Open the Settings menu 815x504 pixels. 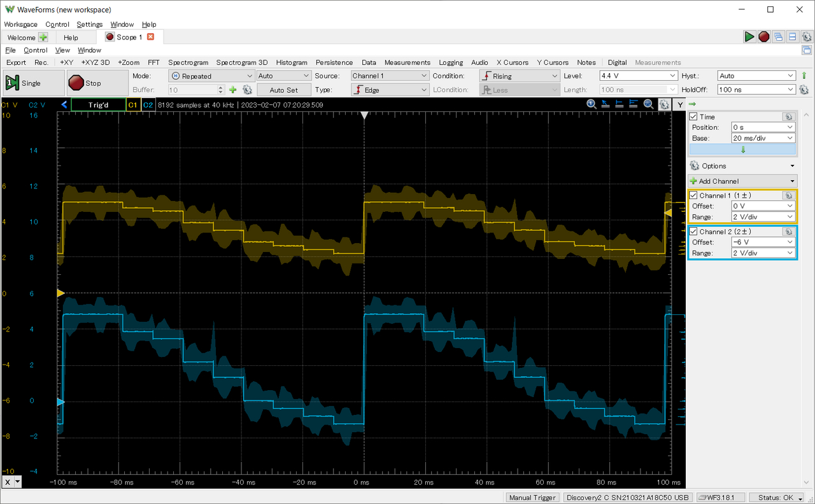(89, 24)
